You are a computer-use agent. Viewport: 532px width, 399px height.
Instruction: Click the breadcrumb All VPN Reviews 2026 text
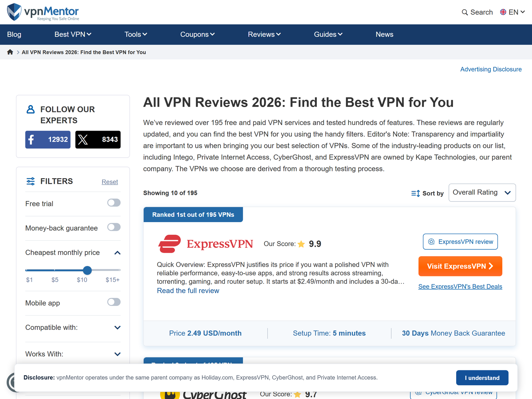(84, 52)
